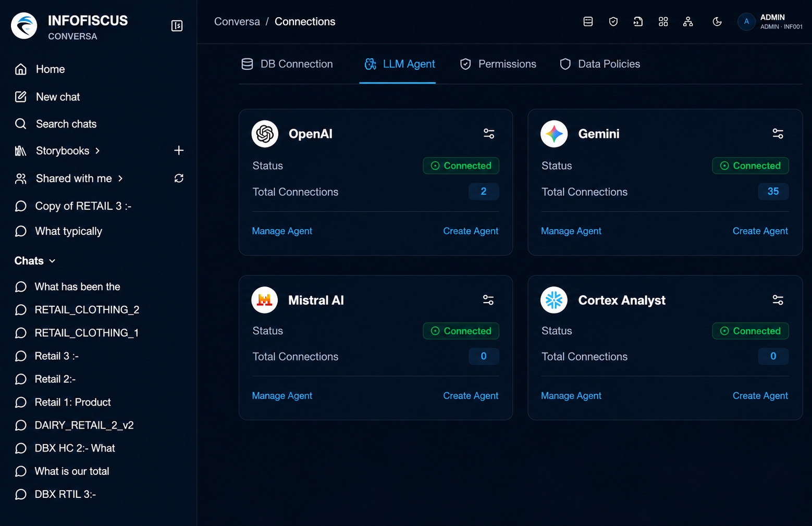Image resolution: width=812 pixels, height=526 pixels.
Task: Open chat What is our total
Action: pyautogui.click(x=62, y=471)
